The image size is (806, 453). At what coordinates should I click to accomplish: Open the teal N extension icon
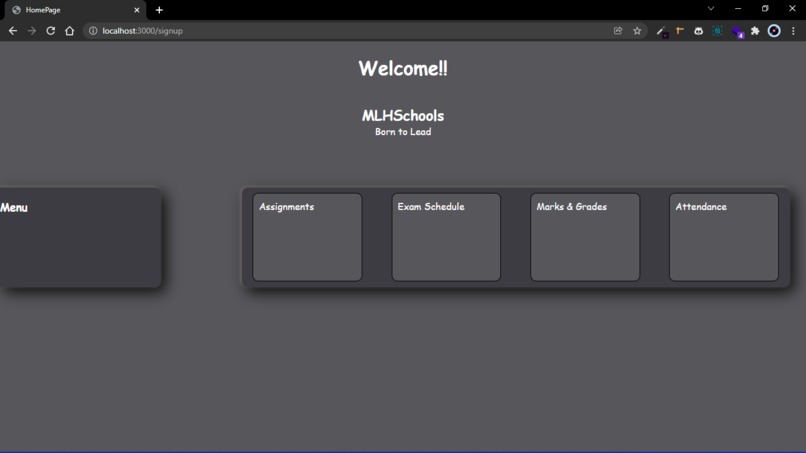(717, 31)
